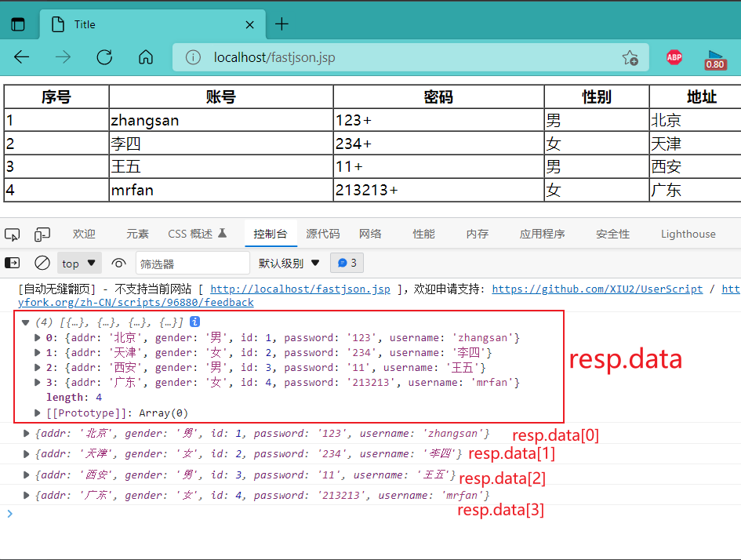This screenshot has width=741, height=560.
Task: Open the top JavaScript context dropdown
Action: pyautogui.click(x=79, y=264)
